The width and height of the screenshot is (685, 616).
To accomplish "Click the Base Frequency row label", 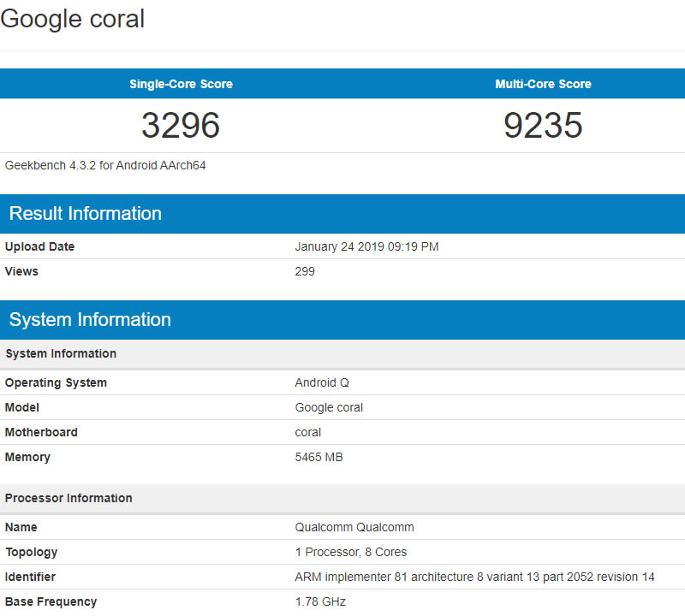I will pos(51,601).
